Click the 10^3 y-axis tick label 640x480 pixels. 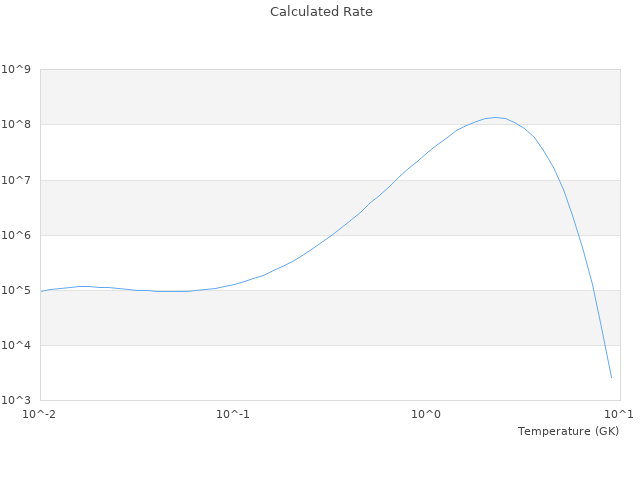coord(16,400)
